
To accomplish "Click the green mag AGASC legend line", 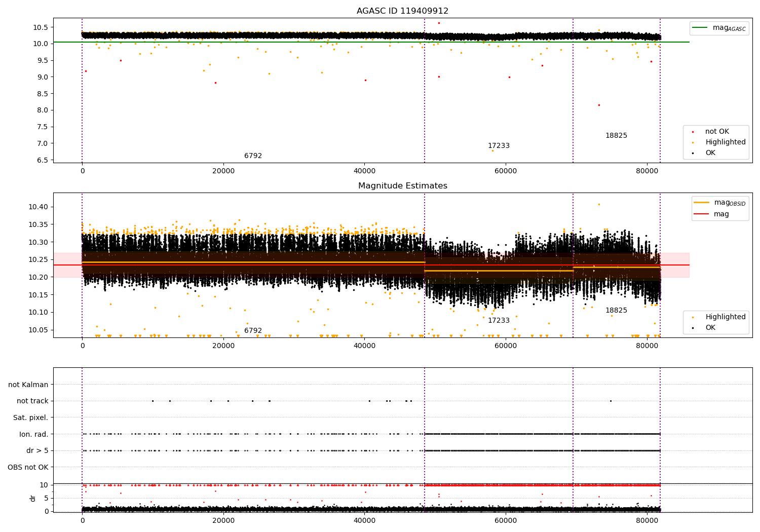I will coord(701,28).
